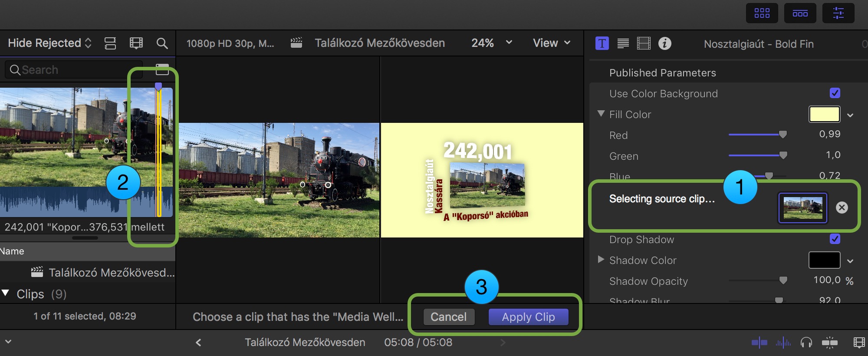Show the browser using the grid icon

pos(762,13)
